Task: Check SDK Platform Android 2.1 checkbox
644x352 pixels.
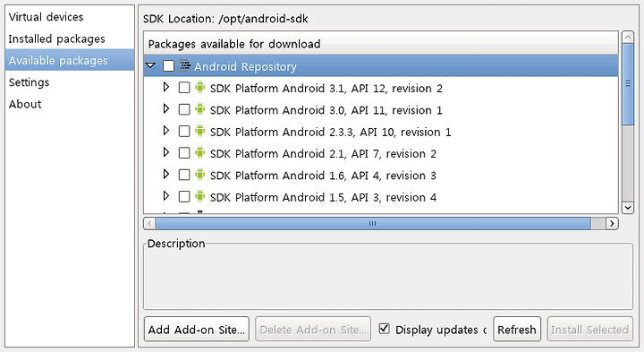Action: (x=184, y=153)
